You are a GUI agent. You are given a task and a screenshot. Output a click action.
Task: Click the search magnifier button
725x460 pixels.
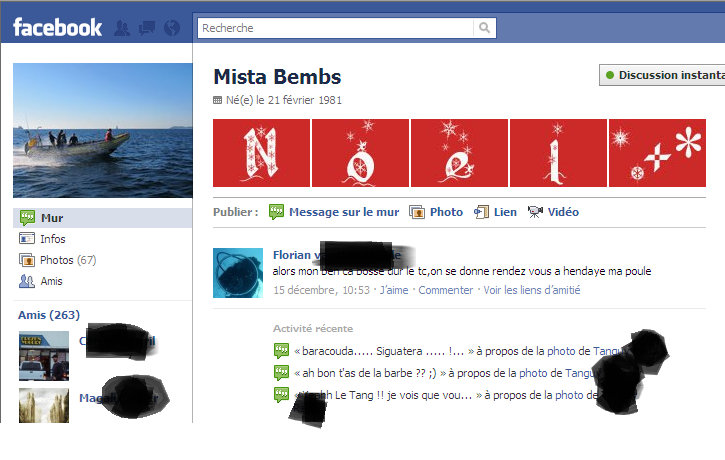click(485, 28)
